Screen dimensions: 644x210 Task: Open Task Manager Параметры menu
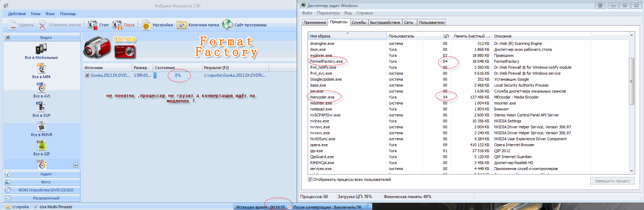click(x=328, y=13)
